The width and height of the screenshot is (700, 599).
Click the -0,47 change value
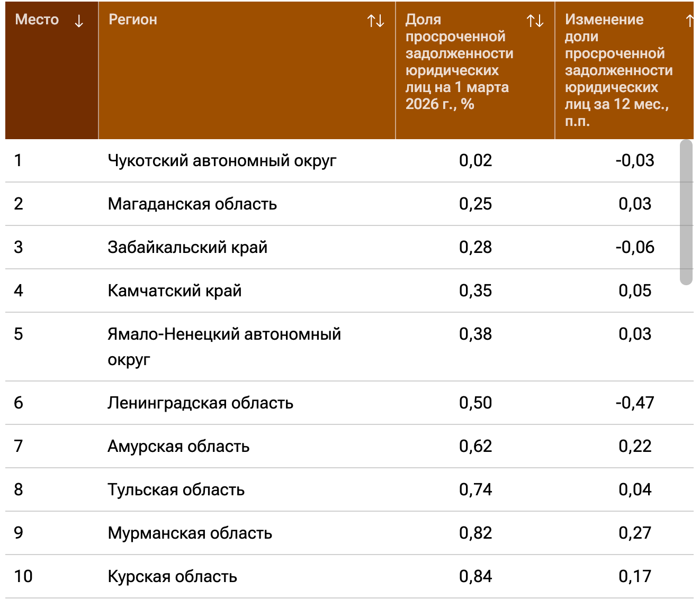click(x=635, y=403)
